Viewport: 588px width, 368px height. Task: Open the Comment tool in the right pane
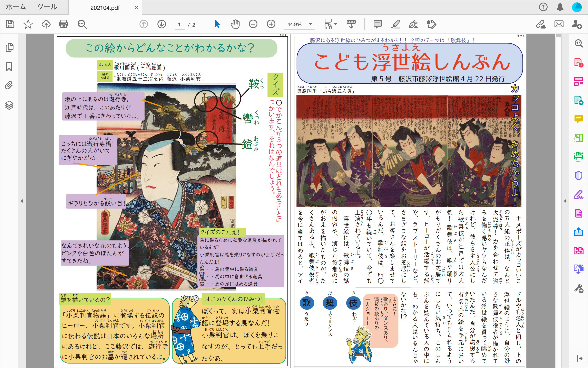coord(579,119)
